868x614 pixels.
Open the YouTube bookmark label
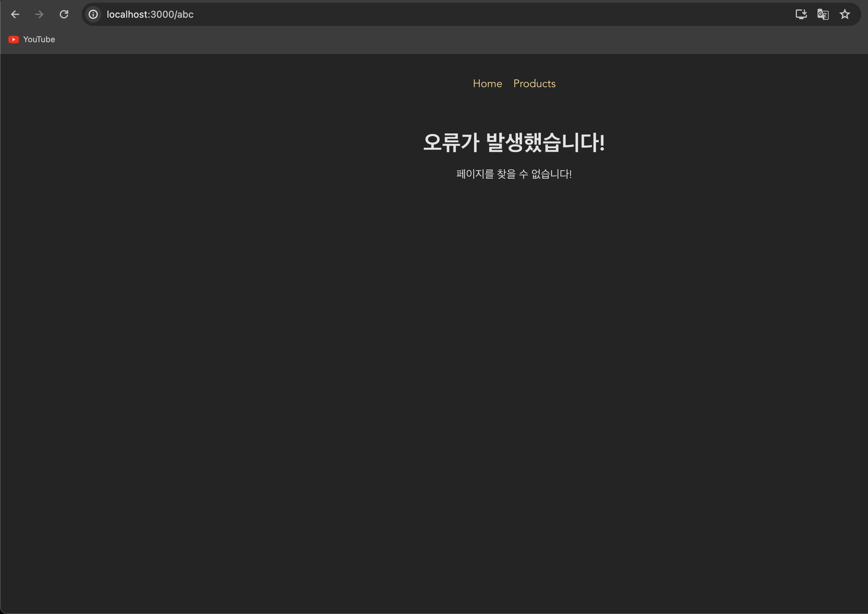(x=39, y=39)
